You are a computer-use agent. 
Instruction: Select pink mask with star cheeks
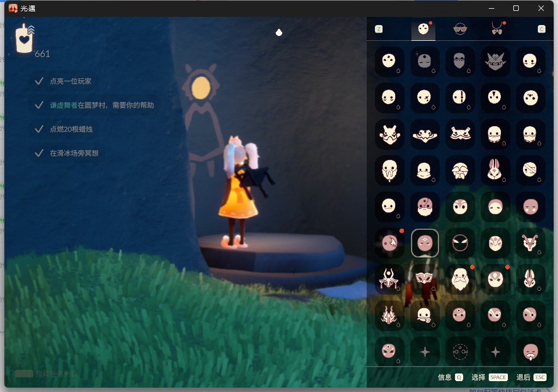click(530, 207)
